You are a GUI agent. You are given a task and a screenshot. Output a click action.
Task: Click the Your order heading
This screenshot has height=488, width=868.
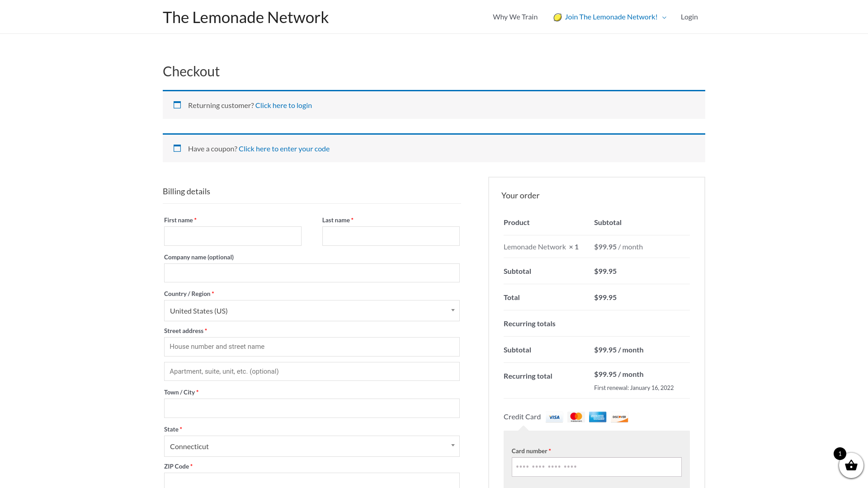click(x=520, y=196)
